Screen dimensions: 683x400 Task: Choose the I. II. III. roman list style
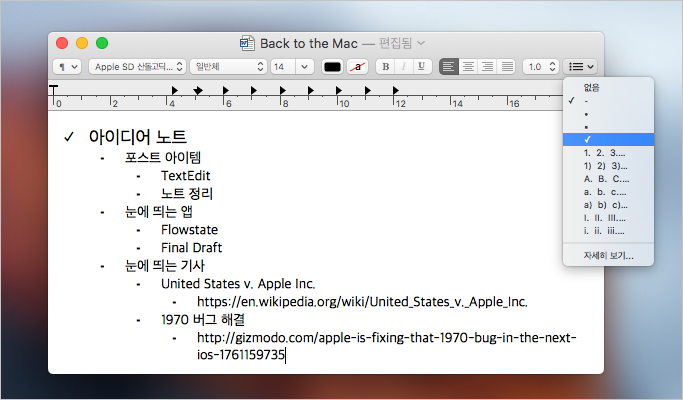tap(609, 218)
